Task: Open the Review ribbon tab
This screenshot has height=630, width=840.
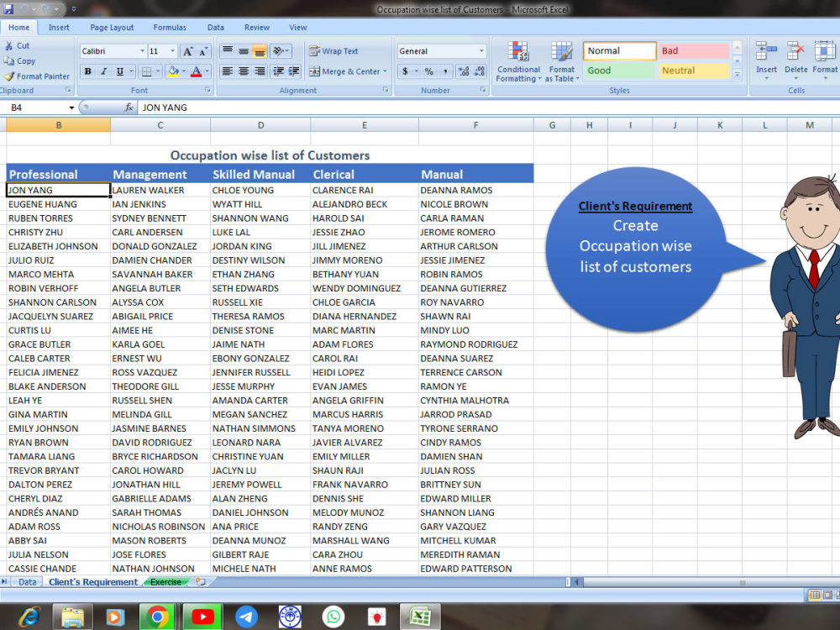Action: point(257,28)
